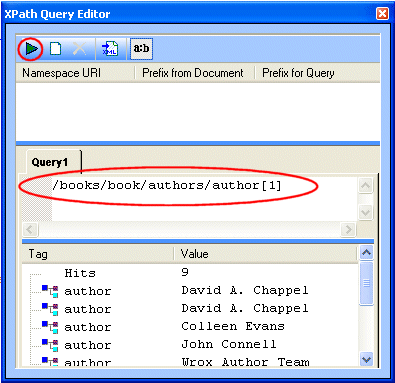Click results list scroll up arrow
Image resolution: width=395 pixels, height=383 pixels.
coord(366,253)
